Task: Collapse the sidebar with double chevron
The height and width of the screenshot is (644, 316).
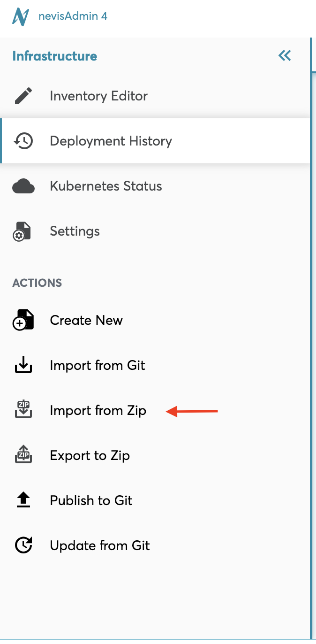Action: [285, 56]
